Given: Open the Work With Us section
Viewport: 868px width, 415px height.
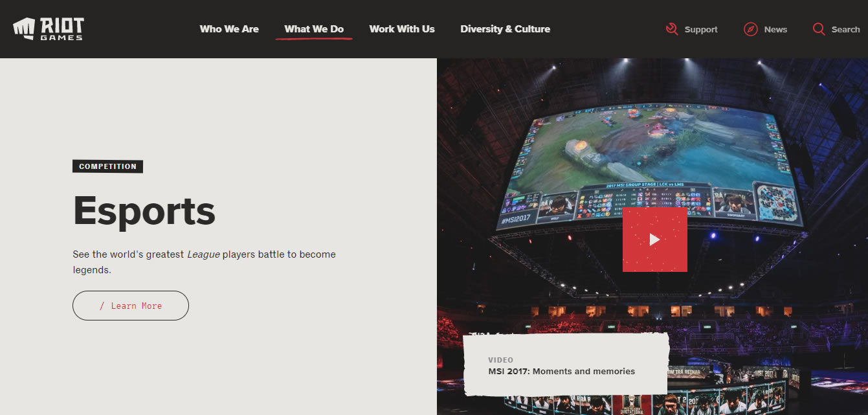Looking at the screenshot, I should click(402, 28).
